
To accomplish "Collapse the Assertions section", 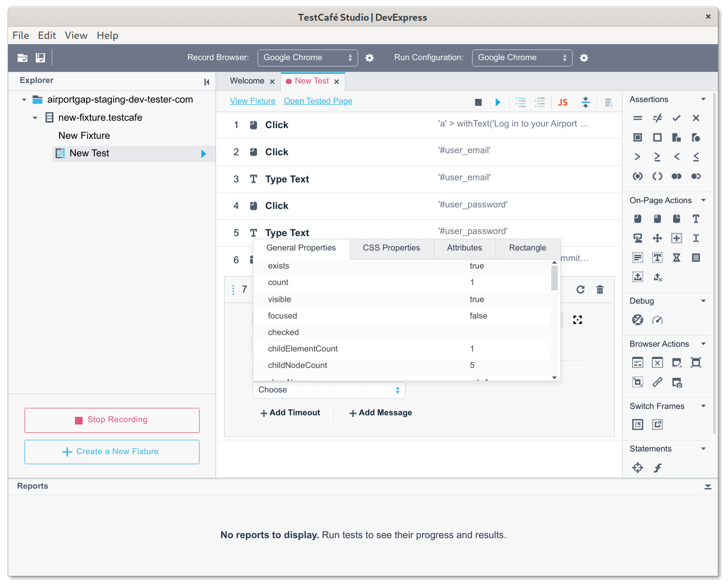I will (x=704, y=99).
